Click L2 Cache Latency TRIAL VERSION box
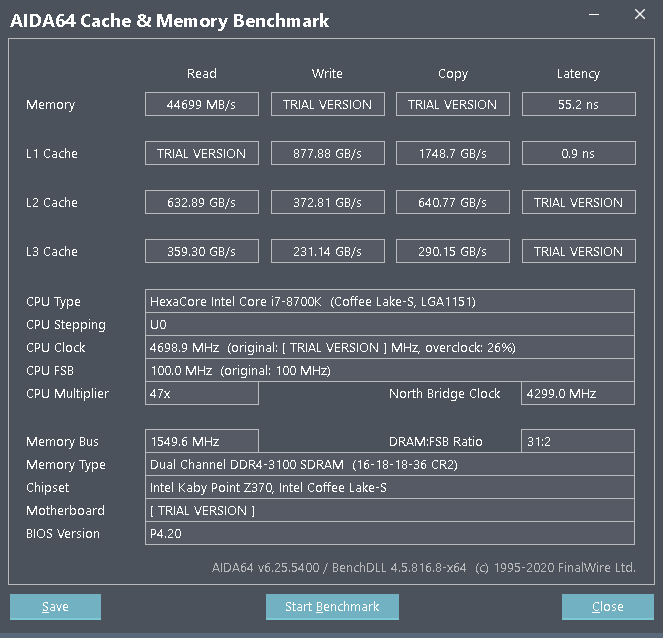The height and width of the screenshot is (638, 663). (578, 202)
